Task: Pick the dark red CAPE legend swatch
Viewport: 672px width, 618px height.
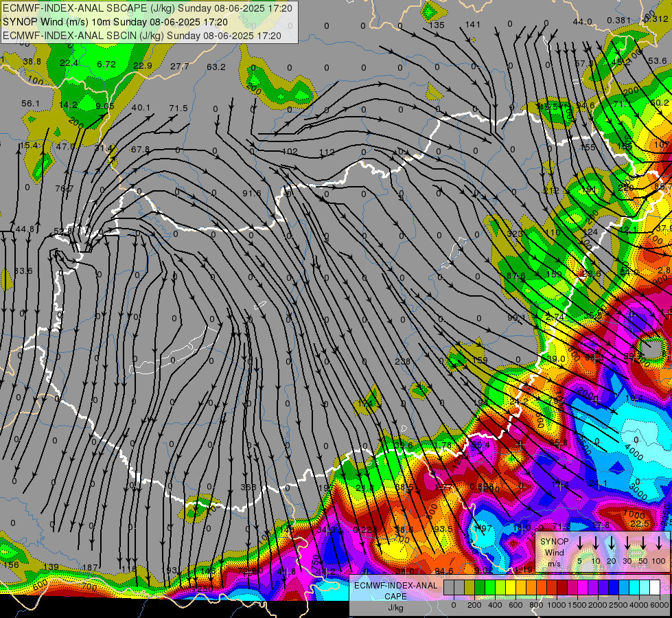Action: click(x=562, y=587)
